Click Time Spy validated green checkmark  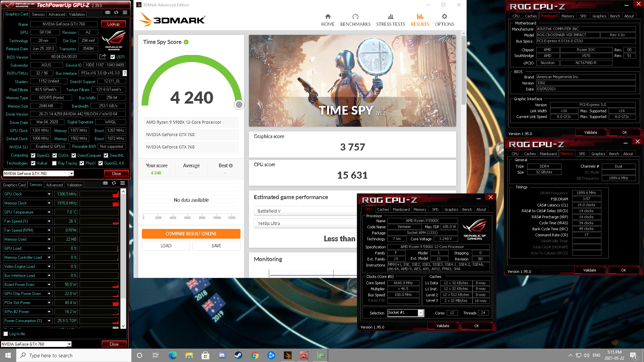click(186, 42)
